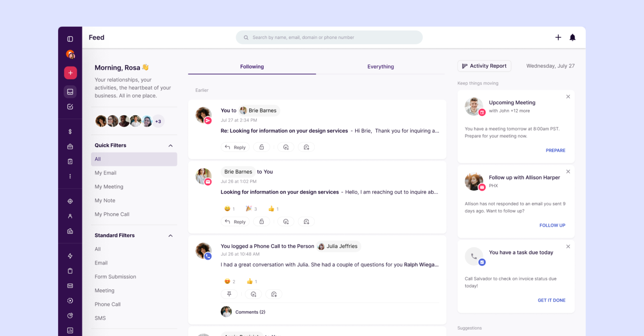Add reaction to Julia Jeffries phone call post
The height and width of the screenshot is (336, 644).
click(253, 294)
